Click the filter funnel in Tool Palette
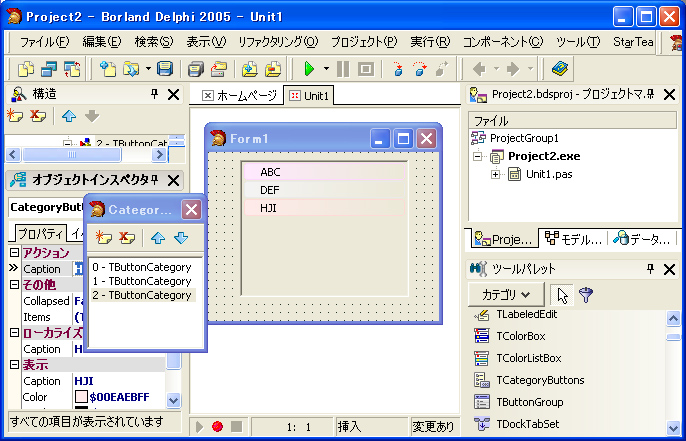Screen dimensions: 686x441 click(x=586, y=295)
